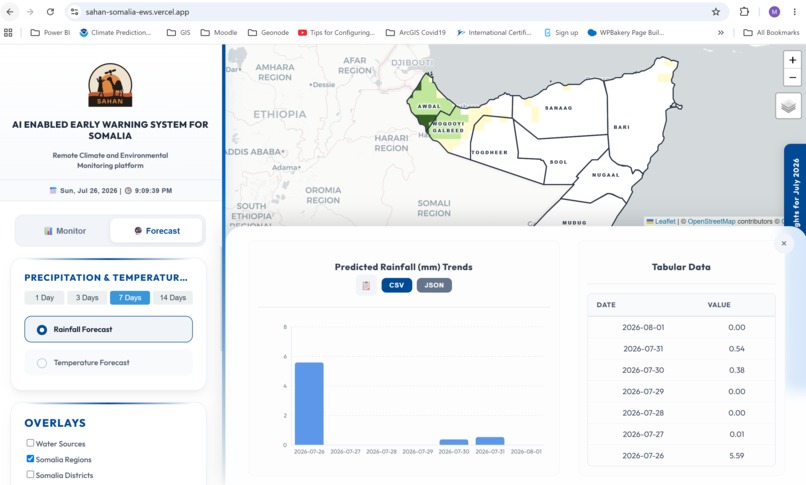Zoom in on the map with plus

tap(792, 60)
